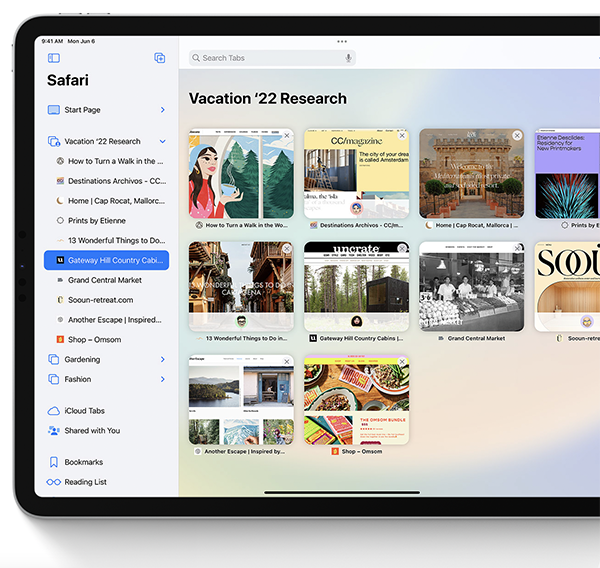Screen dimensions: 600x568
Task: Create a new tab group with the plus icon
Action: point(160,58)
